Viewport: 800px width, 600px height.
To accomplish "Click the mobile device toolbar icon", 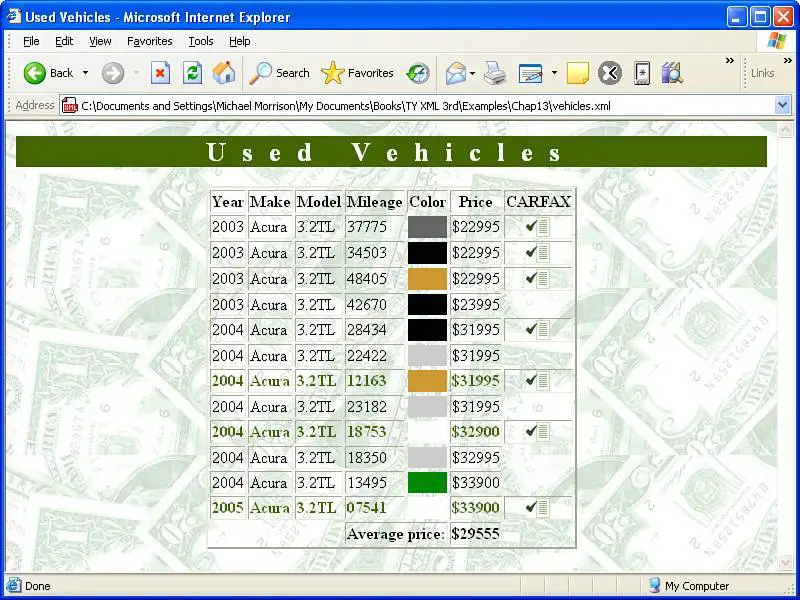I will (x=642, y=73).
